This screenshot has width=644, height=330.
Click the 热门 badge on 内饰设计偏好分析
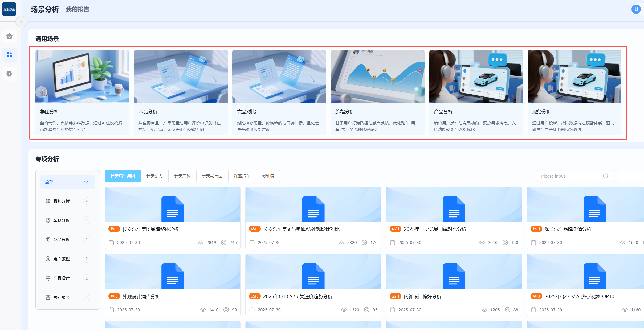(395, 296)
